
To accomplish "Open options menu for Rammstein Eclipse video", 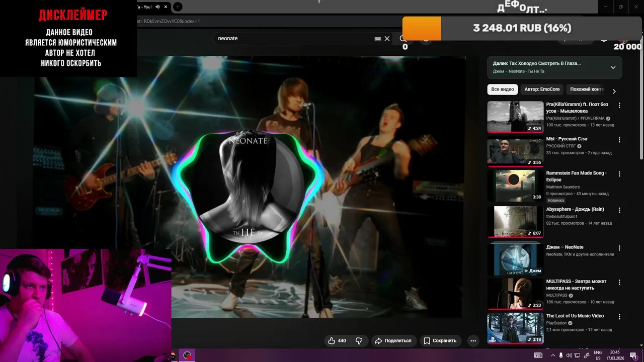I will (619, 174).
